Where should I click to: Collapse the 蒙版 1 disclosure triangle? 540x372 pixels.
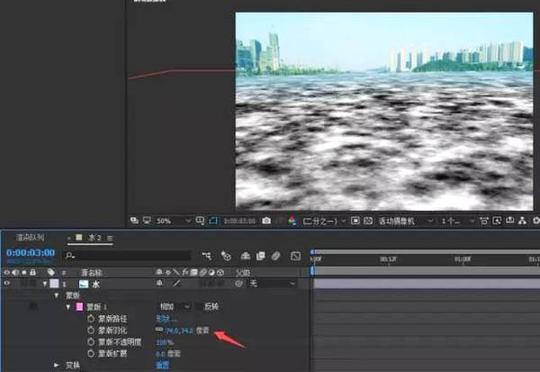pyautogui.click(x=68, y=307)
